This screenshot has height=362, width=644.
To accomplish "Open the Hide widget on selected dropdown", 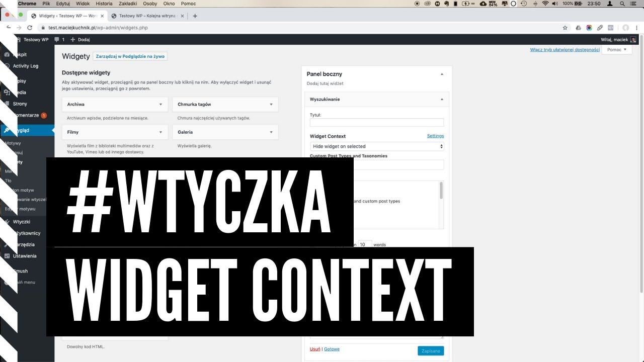I will click(x=377, y=146).
